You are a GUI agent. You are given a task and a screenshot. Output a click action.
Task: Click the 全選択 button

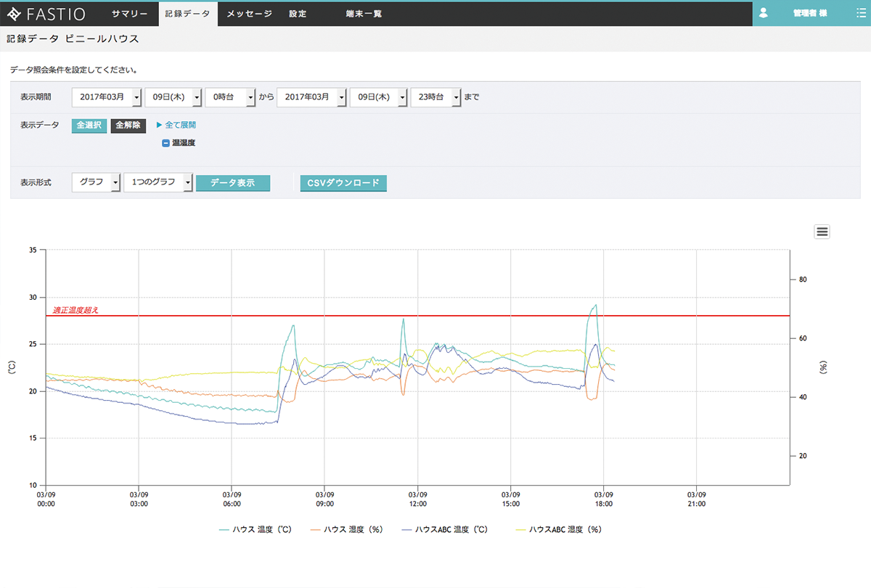pos(89,126)
